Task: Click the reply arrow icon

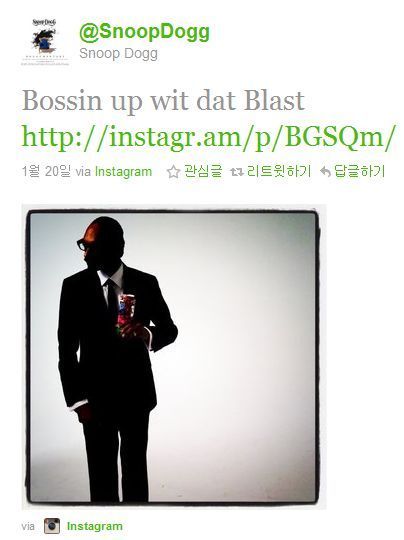Action: click(325, 172)
